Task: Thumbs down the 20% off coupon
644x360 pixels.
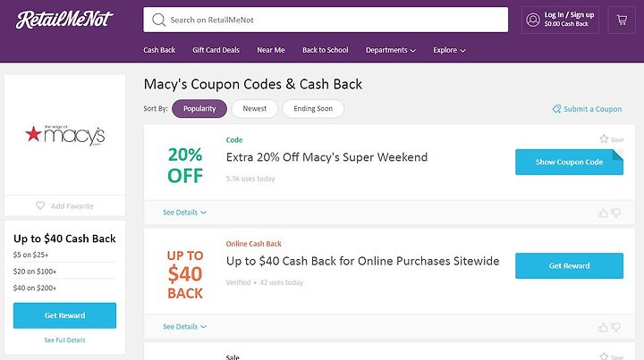Action: point(615,213)
